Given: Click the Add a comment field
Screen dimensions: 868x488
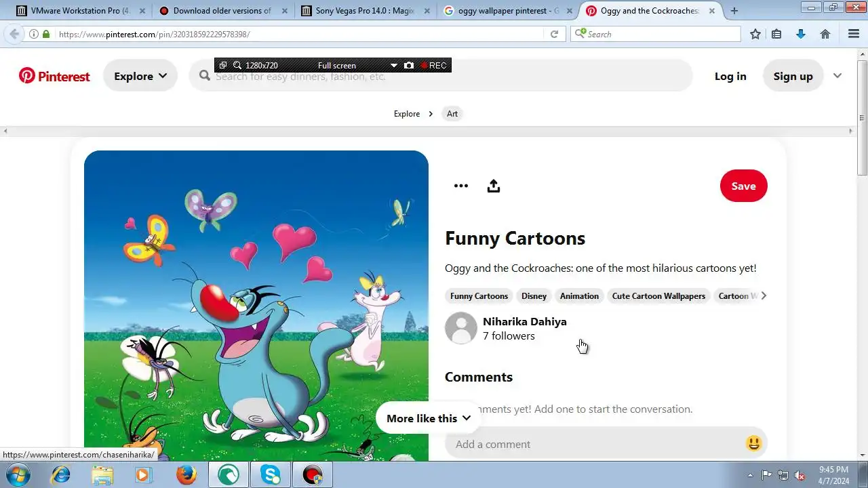Looking at the screenshot, I should 597,444.
